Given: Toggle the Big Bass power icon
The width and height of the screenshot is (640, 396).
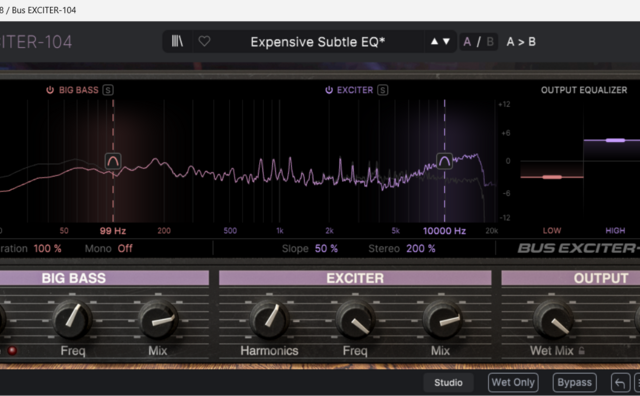Looking at the screenshot, I should coord(50,90).
